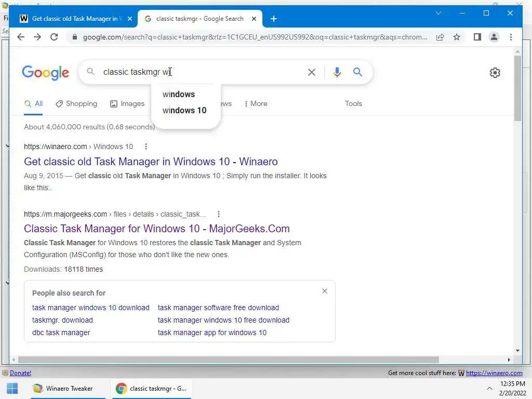532x399 pixels.
Task: Search task manager windows 10 download
Action: coord(90,308)
